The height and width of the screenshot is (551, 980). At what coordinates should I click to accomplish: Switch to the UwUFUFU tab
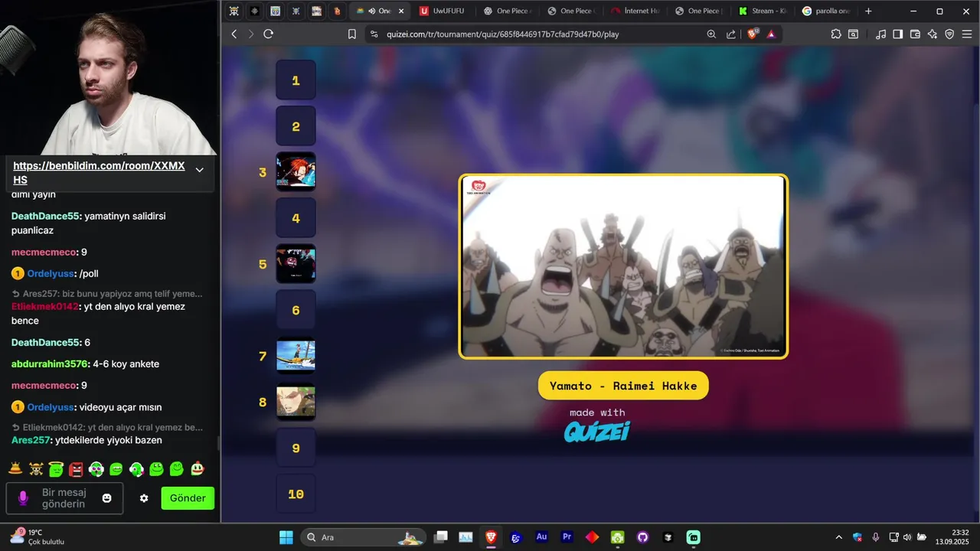coord(443,11)
